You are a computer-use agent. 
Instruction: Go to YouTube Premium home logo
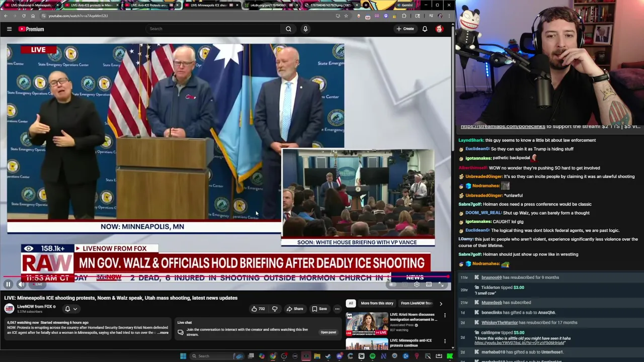(31, 29)
